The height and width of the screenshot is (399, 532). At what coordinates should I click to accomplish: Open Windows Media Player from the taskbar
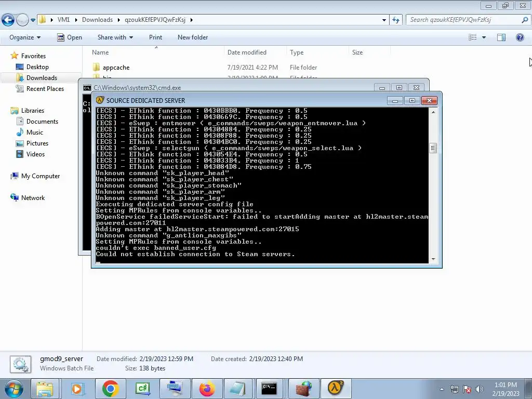[77, 389]
